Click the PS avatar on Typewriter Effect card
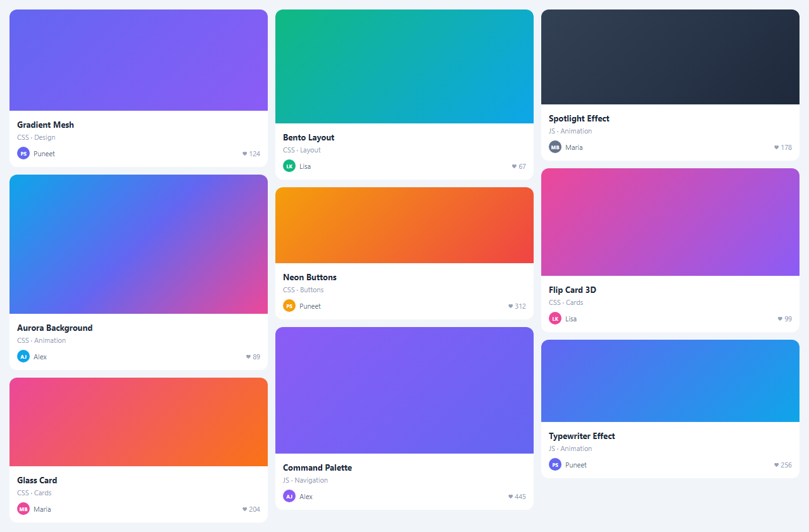809x532 pixels. click(x=555, y=464)
